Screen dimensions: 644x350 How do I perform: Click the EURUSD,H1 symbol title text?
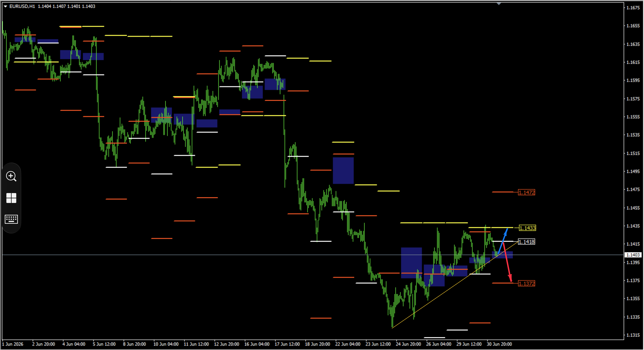click(x=22, y=6)
